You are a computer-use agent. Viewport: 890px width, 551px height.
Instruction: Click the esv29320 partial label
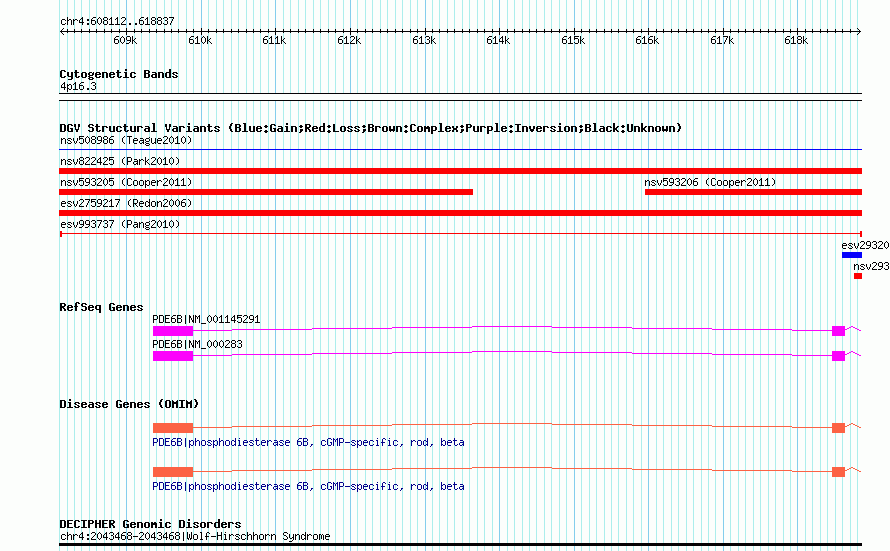pyautogui.click(x=865, y=245)
